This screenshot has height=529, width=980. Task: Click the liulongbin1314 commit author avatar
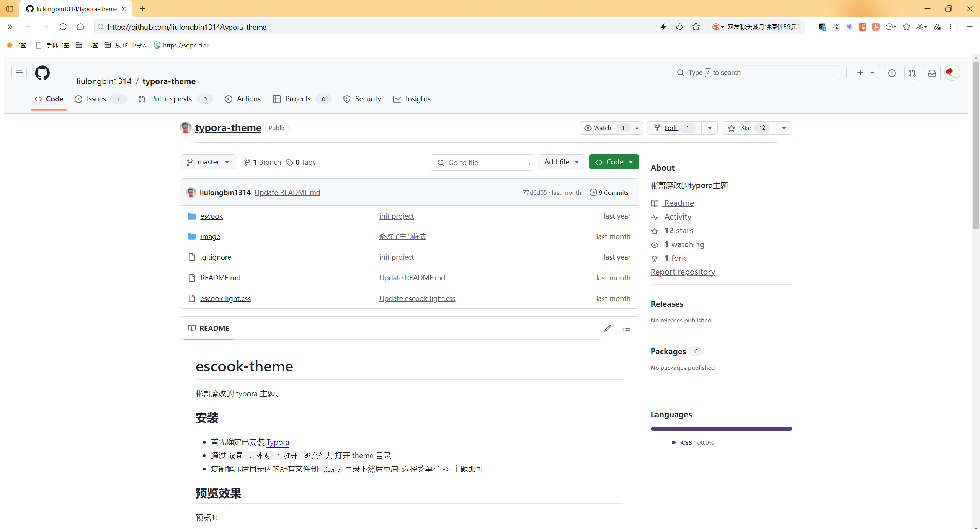[x=191, y=192]
